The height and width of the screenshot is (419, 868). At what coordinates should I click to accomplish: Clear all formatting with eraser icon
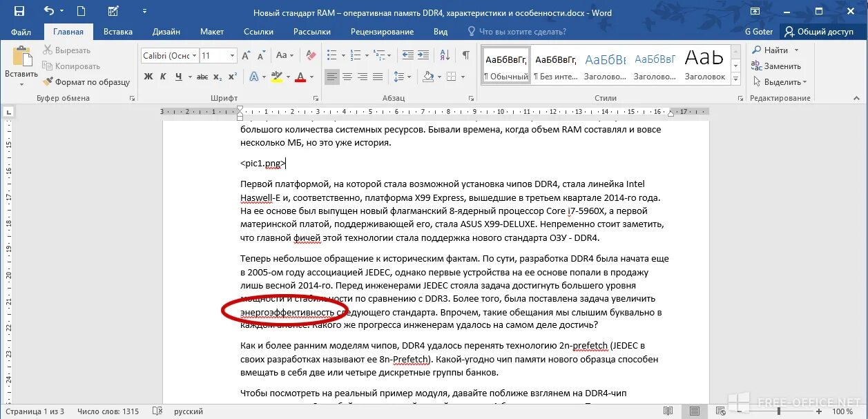click(x=310, y=55)
